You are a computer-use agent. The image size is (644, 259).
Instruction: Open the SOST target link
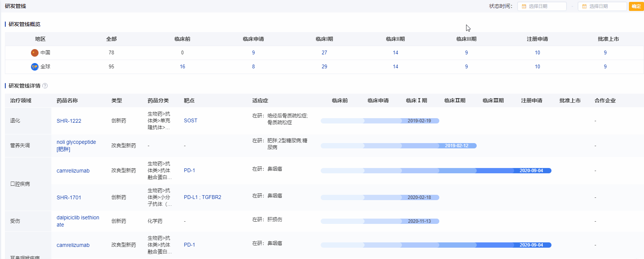(x=190, y=121)
